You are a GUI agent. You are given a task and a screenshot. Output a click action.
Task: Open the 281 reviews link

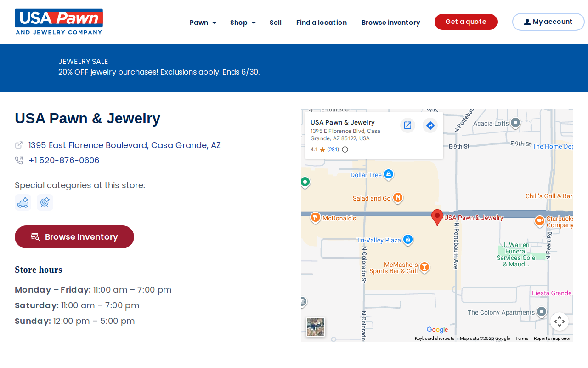[333, 149]
